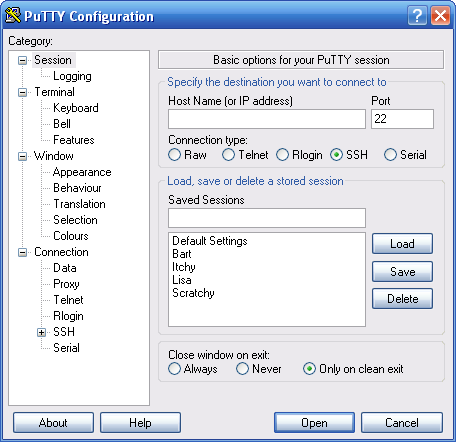This screenshot has height=442, width=456.
Task: Open the Logging category
Action: [x=72, y=76]
